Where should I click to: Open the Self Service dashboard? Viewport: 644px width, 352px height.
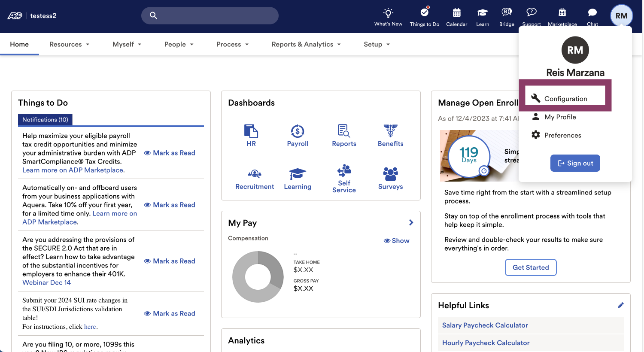344,179
